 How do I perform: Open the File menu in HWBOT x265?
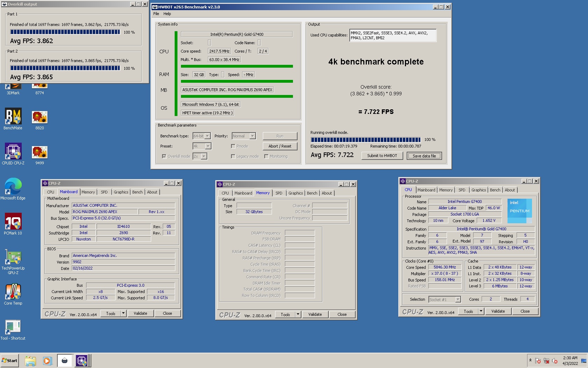tap(156, 14)
